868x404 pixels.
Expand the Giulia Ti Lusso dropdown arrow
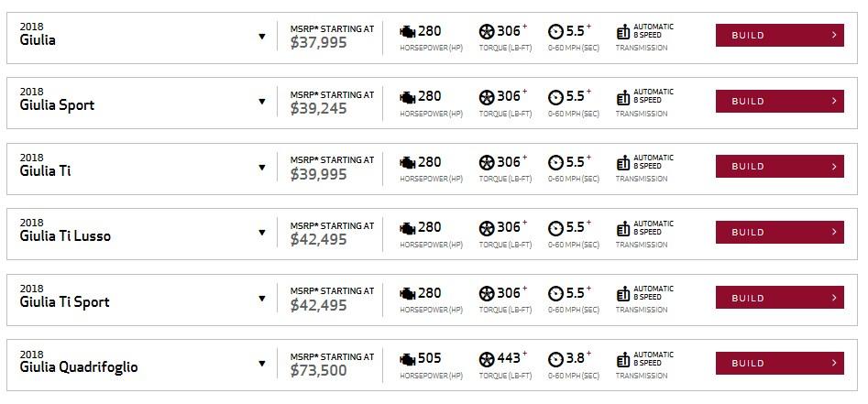point(262,233)
